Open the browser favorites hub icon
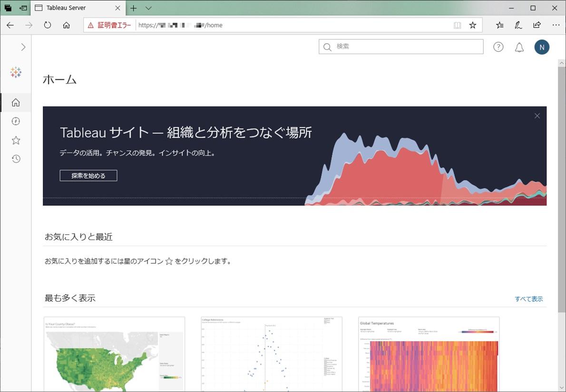566x392 pixels. 499,25
